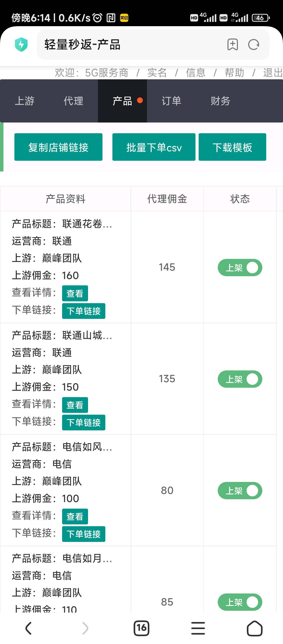Screen dimensions: 283x644
Task: Tap the green shield security icon
Action: click(x=21, y=45)
